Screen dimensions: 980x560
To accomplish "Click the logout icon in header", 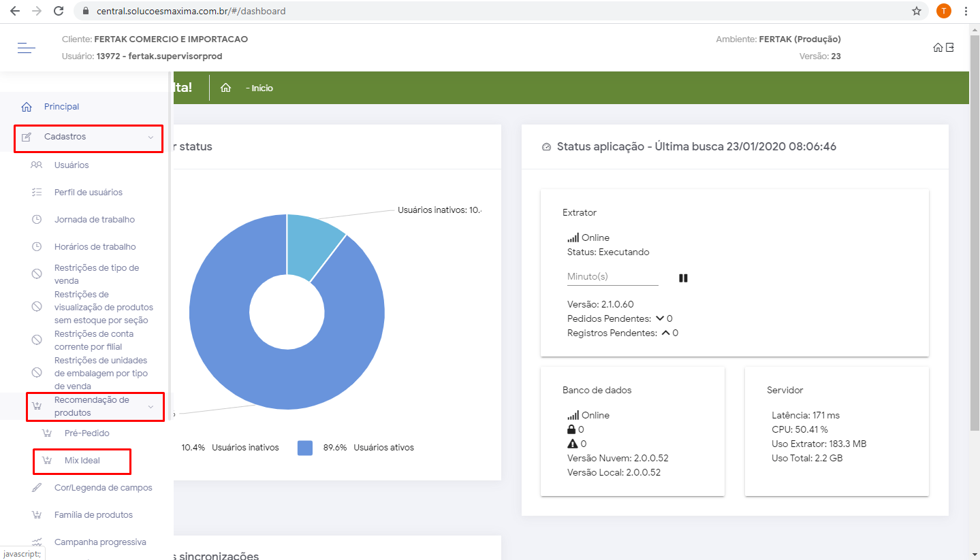I will pyautogui.click(x=950, y=48).
